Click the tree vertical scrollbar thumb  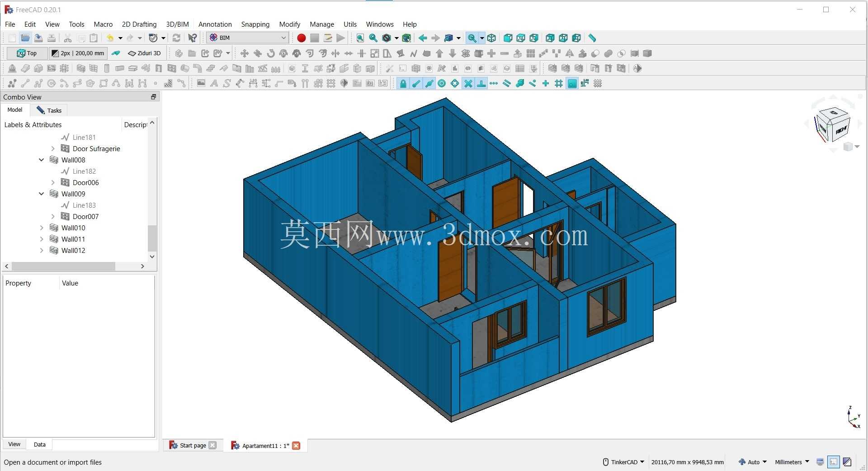(152, 238)
